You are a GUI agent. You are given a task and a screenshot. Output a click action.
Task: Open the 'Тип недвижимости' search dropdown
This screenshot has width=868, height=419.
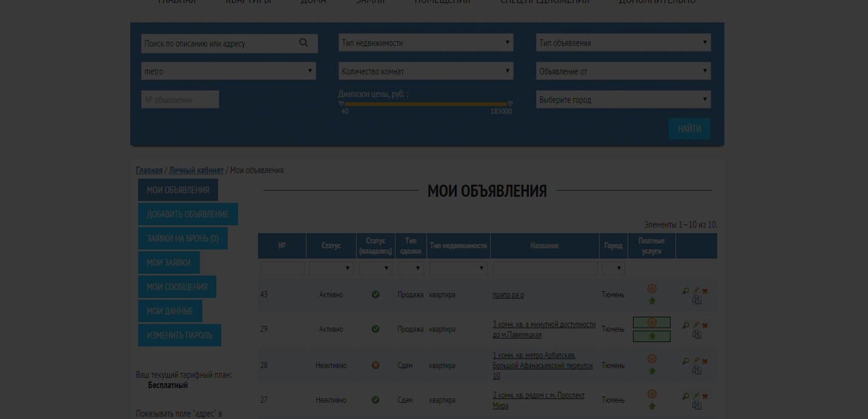[x=426, y=42]
